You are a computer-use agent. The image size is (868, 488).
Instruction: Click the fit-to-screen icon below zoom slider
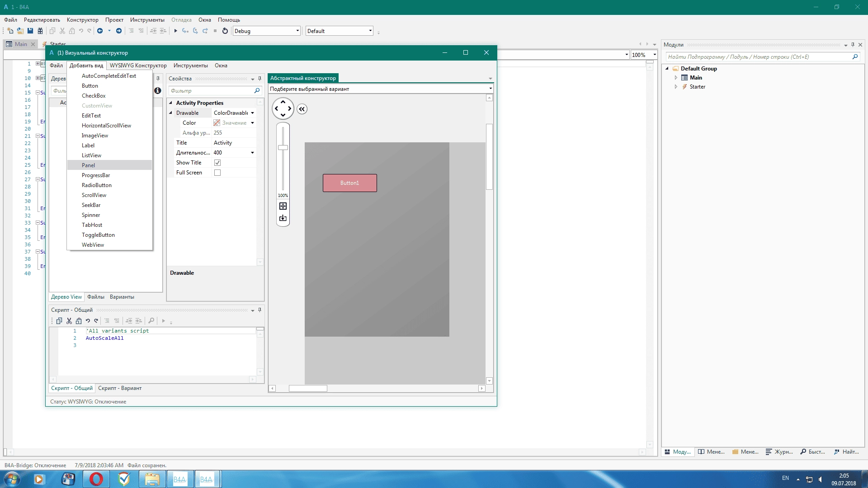click(x=283, y=206)
